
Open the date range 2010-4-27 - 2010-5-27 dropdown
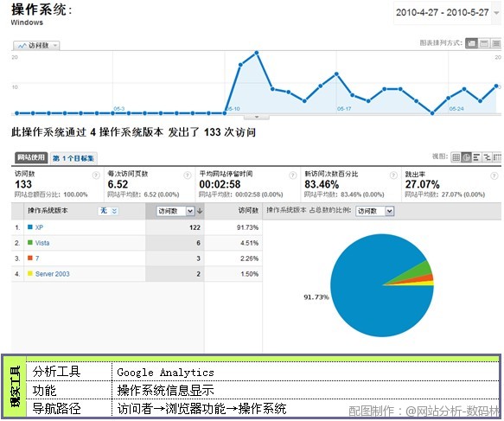coord(447,13)
